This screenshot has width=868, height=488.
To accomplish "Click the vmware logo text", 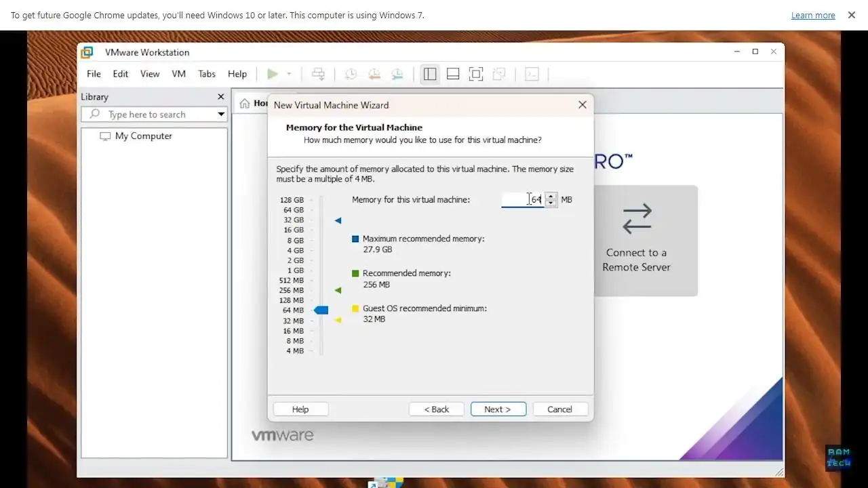I will (x=283, y=435).
